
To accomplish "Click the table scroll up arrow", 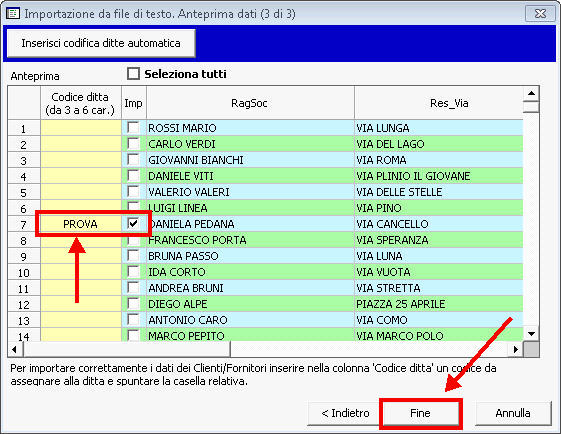I will point(531,93).
